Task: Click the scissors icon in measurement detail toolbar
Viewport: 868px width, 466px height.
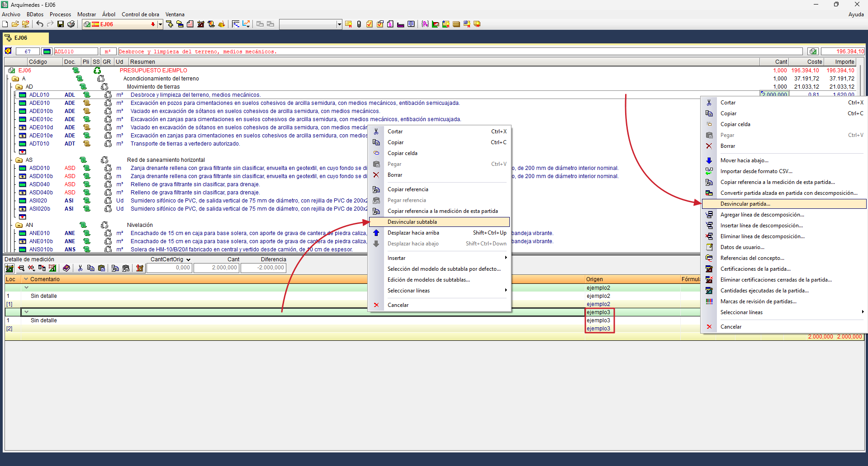Action: 80,268
